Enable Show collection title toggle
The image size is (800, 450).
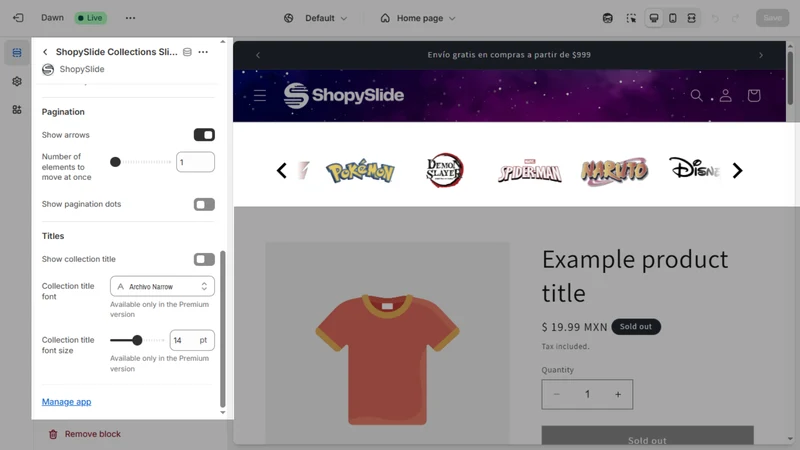point(204,259)
